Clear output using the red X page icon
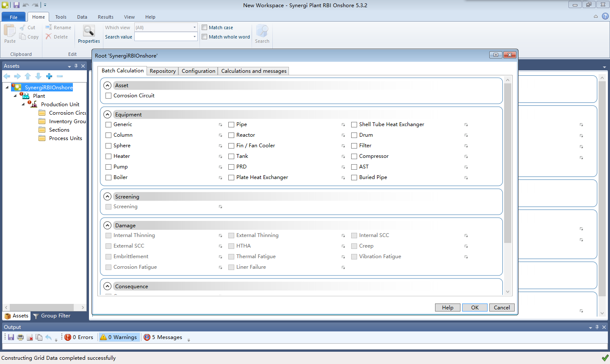This screenshot has height=364, width=610. click(30, 337)
